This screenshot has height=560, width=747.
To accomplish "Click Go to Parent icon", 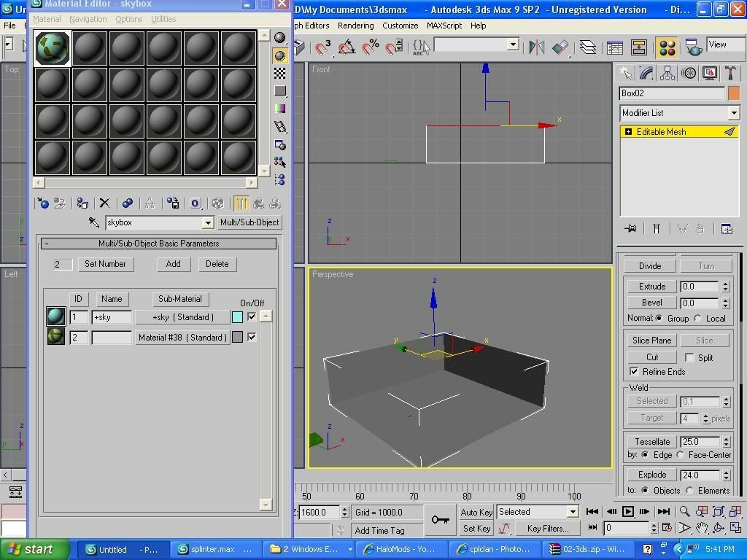I will pos(259,203).
